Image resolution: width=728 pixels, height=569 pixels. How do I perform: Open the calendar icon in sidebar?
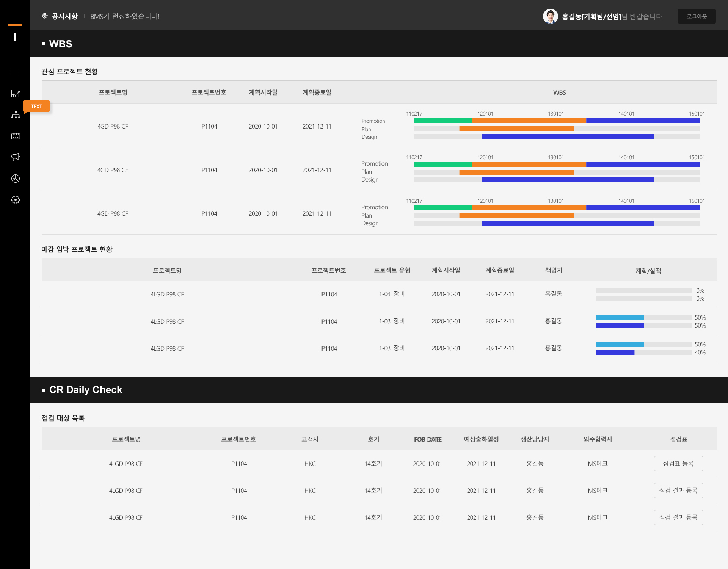[16, 136]
